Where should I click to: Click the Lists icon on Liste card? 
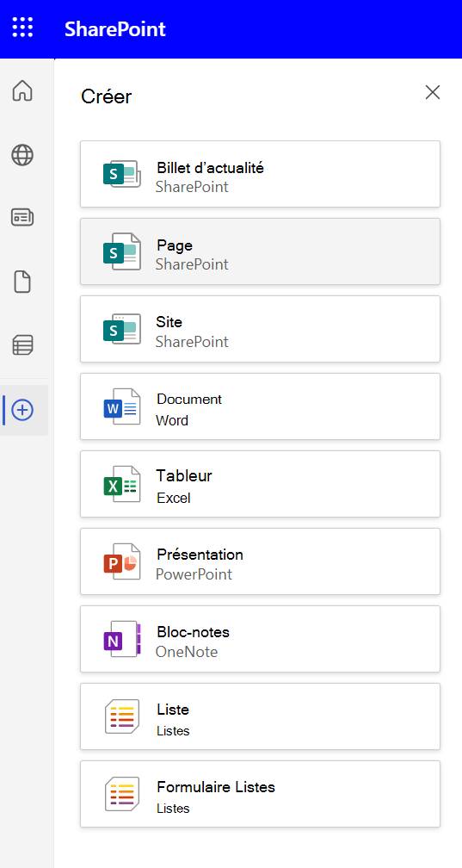coord(122,716)
